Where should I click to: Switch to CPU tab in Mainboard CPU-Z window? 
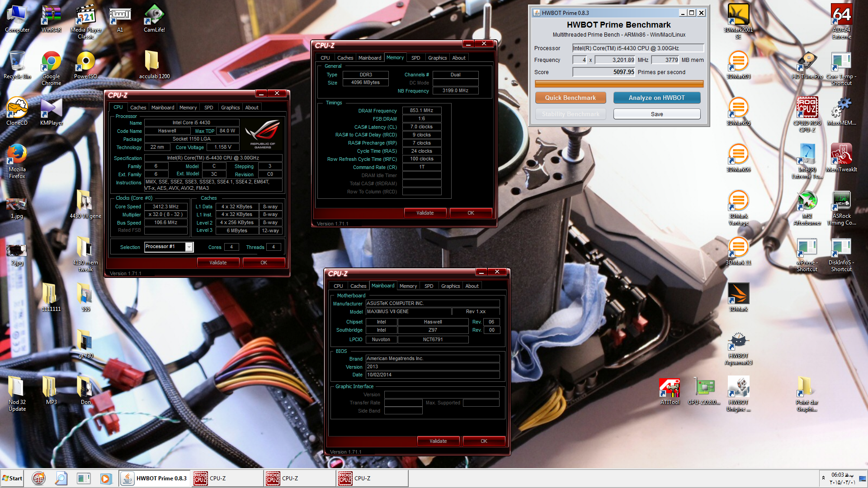338,286
